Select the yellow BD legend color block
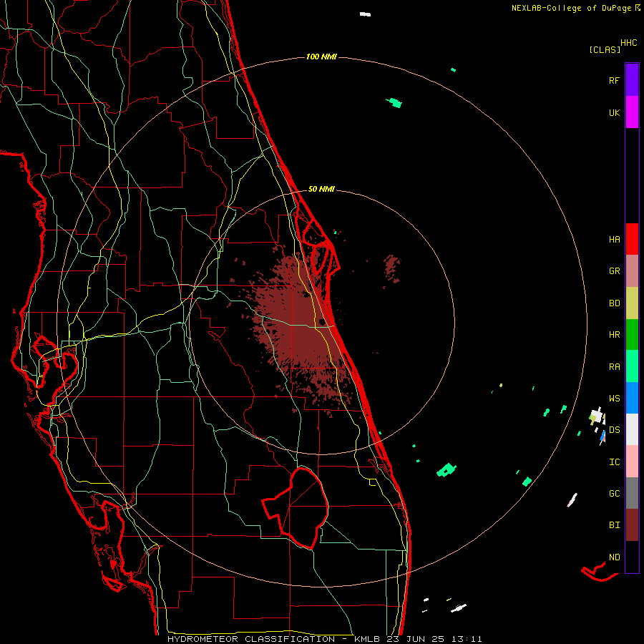The height and width of the screenshot is (644, 644). coord(632,303)
